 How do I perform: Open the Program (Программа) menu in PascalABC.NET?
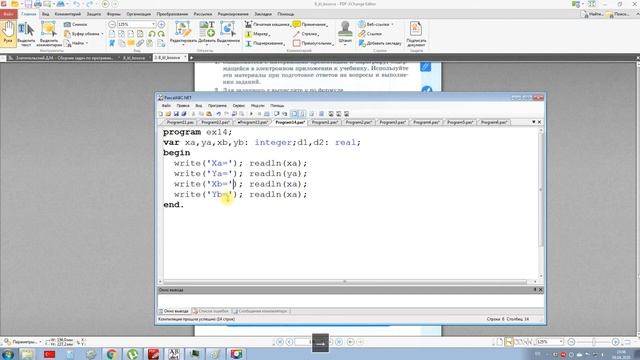pos(217,106)
